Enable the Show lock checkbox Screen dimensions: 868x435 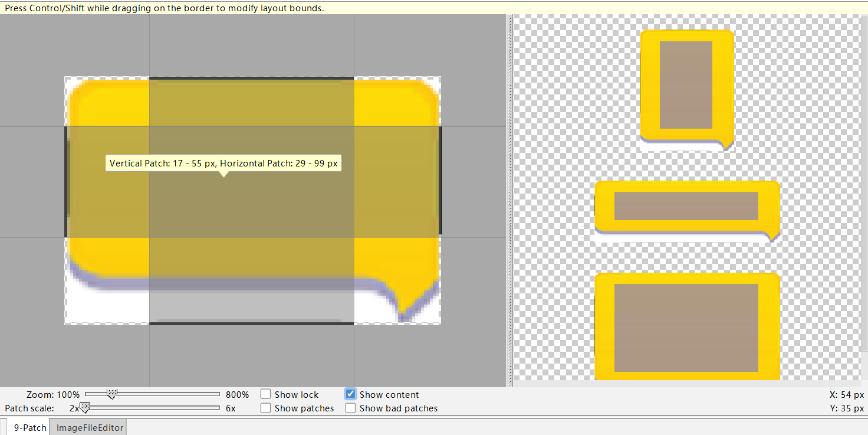click(265, 394)
